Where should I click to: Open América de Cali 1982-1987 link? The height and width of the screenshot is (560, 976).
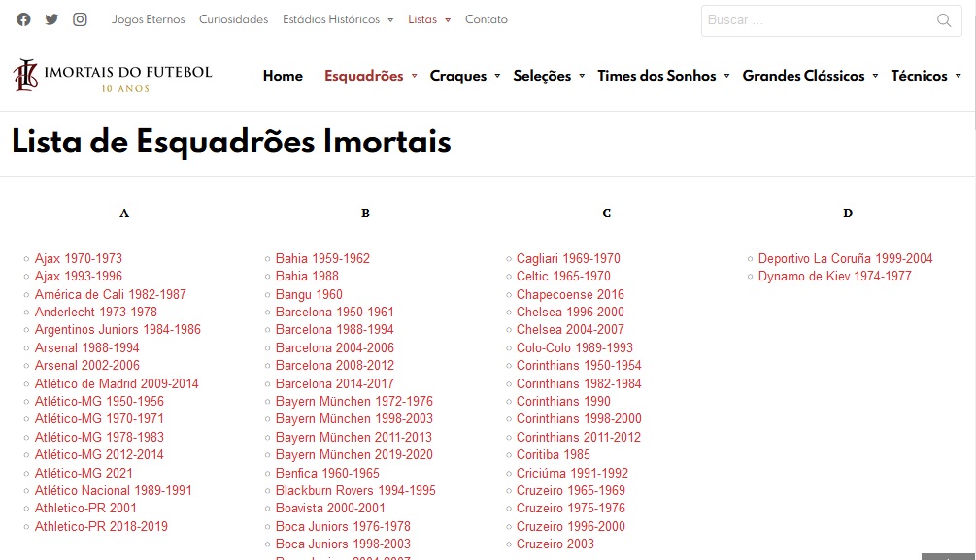pyautogui.click(x=110, y=294)
